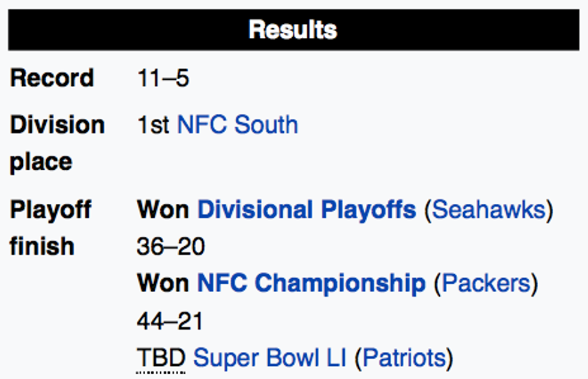Click the 36–20 score

[x=170, y=246]
